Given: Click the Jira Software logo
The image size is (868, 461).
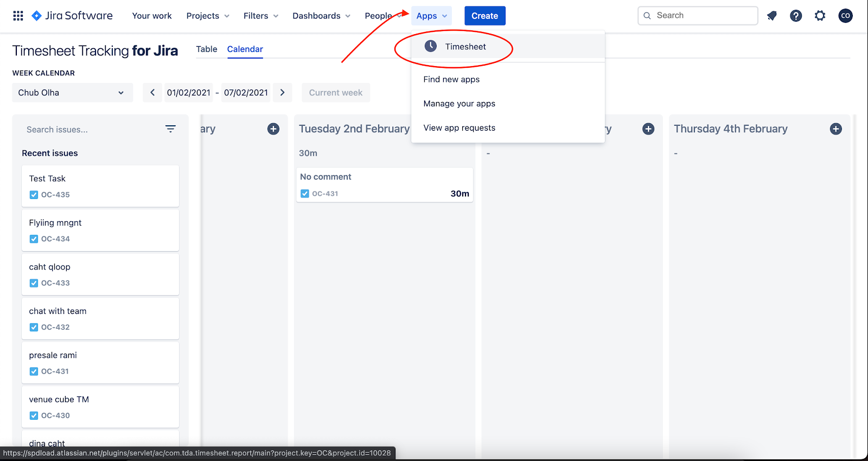Looking at the screenshot, I should click(x=72, y=16).
